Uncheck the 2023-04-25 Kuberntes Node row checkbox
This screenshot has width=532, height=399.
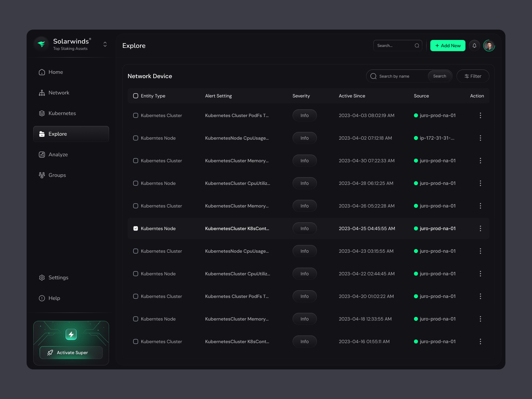[136, 228]
